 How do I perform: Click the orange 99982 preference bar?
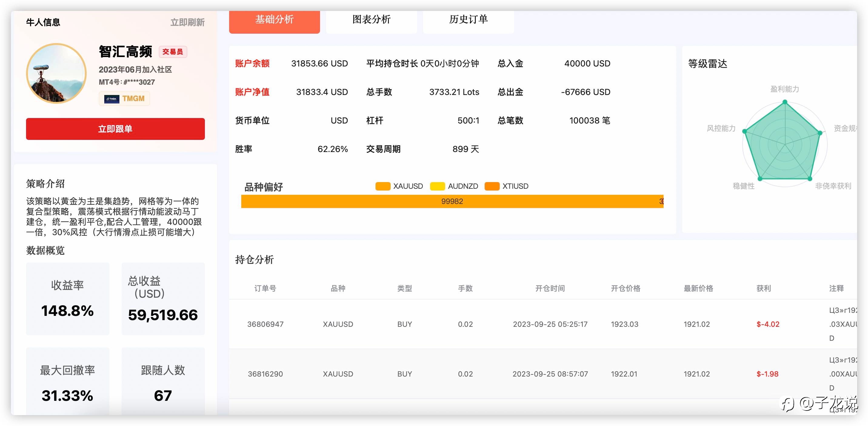click(x=452, y=201)
